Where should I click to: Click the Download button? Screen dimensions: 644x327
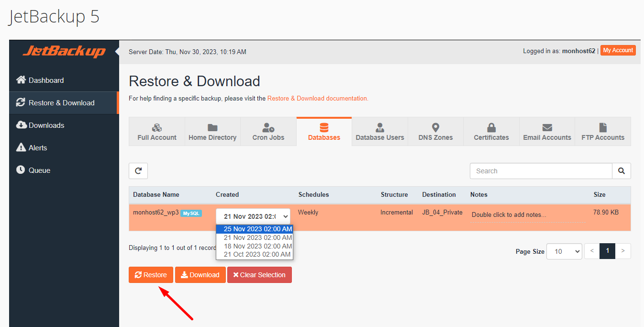pos(200,275)
